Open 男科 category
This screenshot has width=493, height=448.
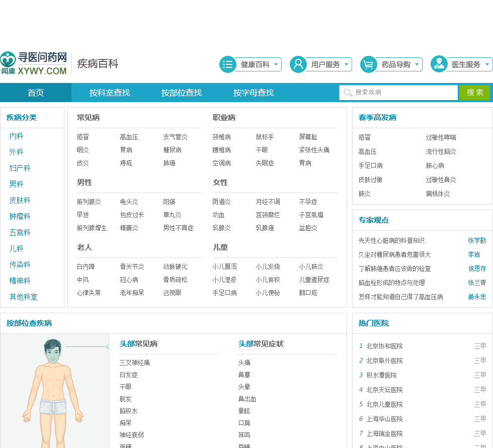point(16,184)
